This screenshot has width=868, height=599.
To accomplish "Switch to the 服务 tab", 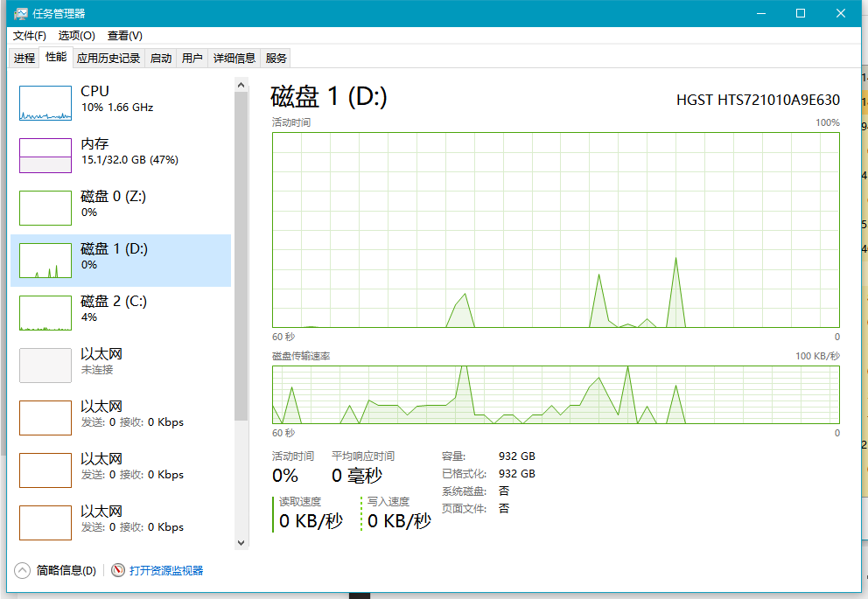I will [x=276, y=58].
